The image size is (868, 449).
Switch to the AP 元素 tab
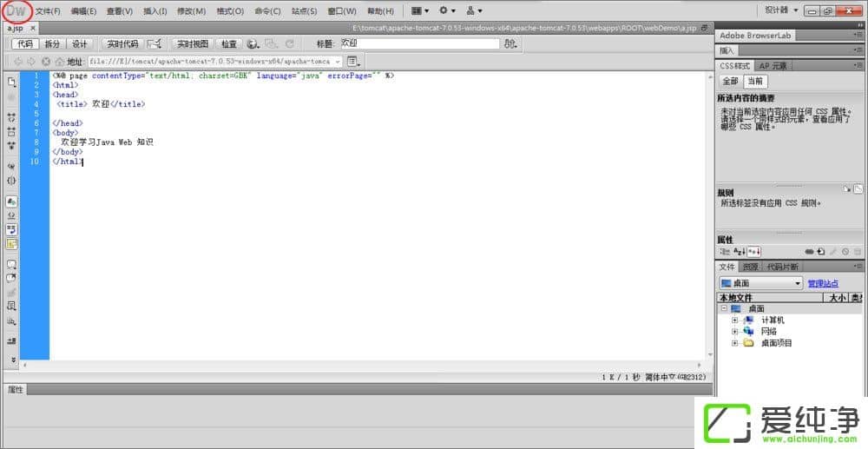773,66
